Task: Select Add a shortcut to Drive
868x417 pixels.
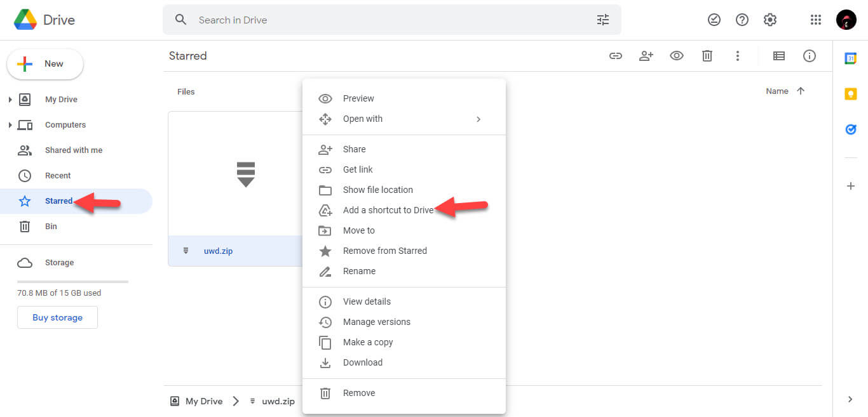Action: tap(388, 210)
